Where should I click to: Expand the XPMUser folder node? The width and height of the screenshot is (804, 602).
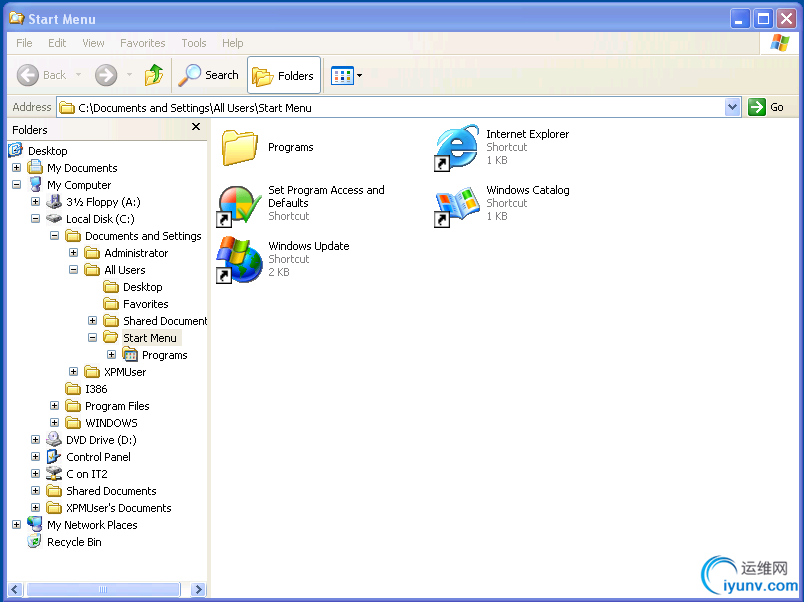coord(73,371)
